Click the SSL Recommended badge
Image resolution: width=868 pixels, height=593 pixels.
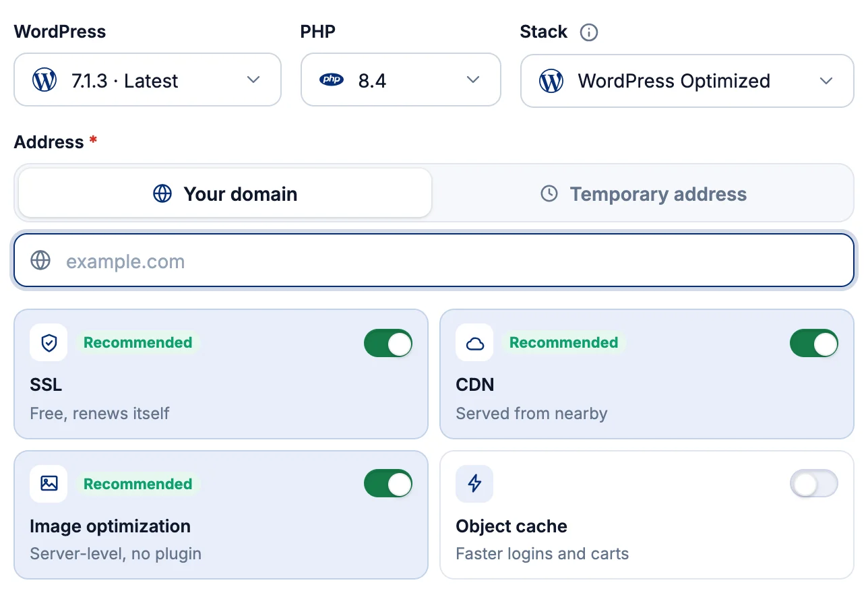point(138,342)
